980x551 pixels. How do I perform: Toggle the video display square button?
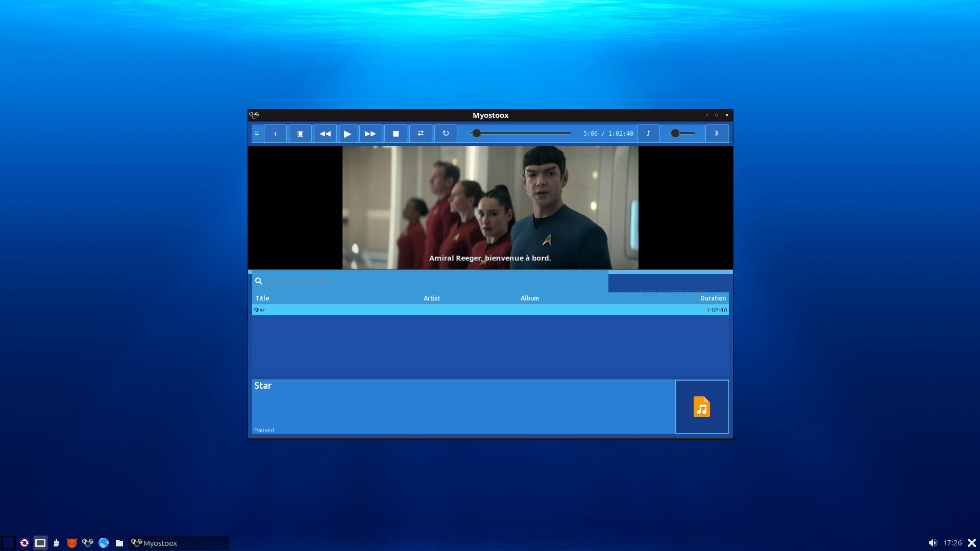click(300, 134)
